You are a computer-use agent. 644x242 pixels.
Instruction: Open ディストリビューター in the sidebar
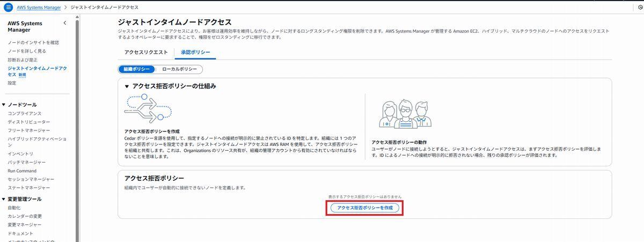point(29,122)
